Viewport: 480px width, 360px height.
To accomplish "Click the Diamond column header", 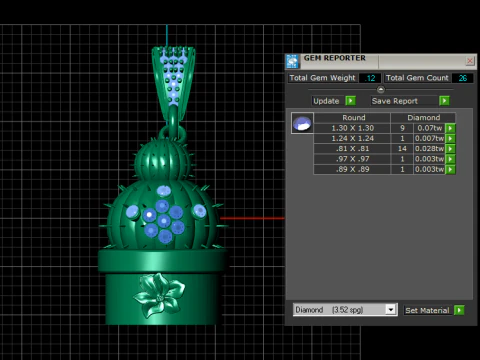I will [423, 118].
